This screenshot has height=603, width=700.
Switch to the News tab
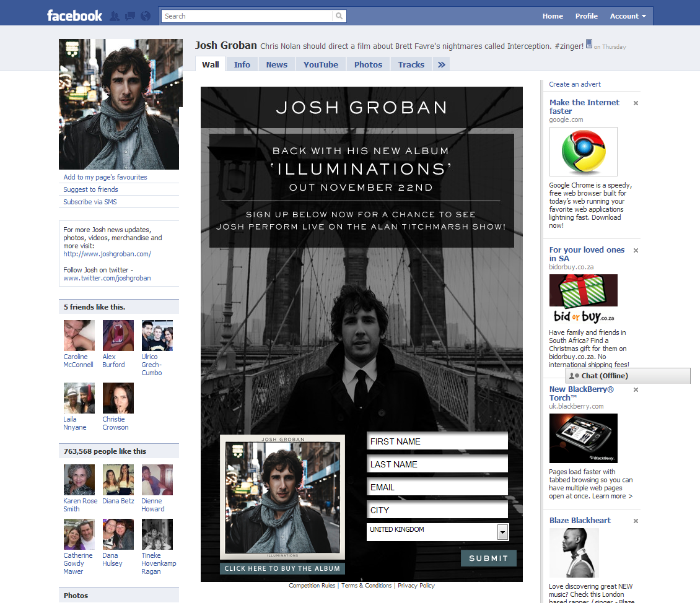277,64
